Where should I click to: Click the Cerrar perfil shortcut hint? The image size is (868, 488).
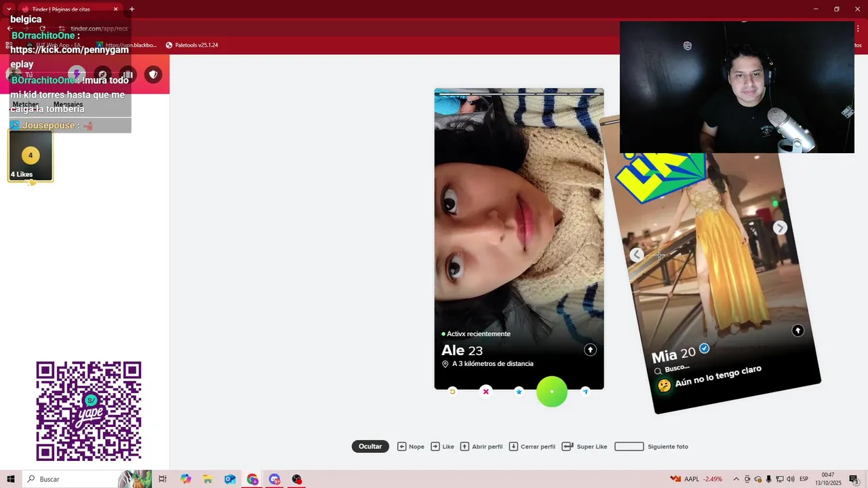[x=532, y=447]
